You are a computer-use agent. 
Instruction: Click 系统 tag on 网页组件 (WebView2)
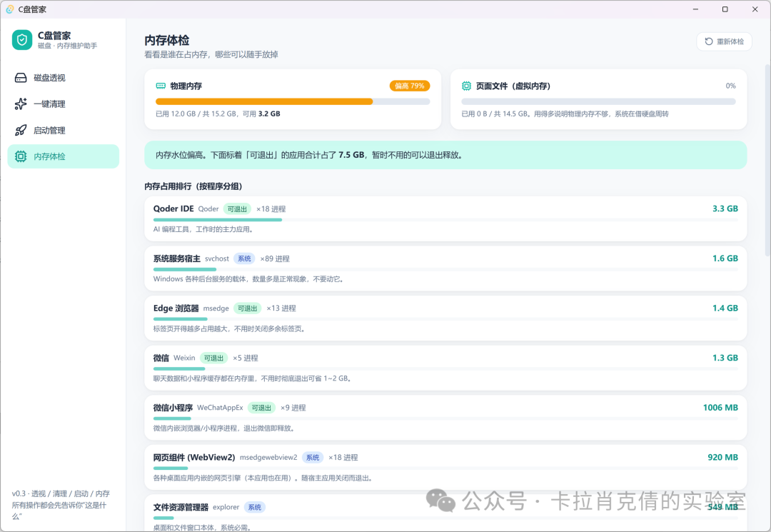pyautogui.click(x=313, y=457)
